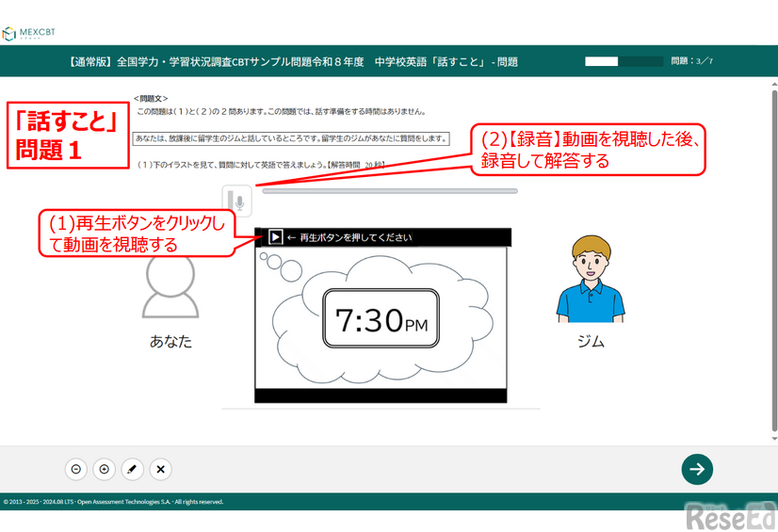Screen dimensions: 778x532
Task: Click the zoom in magnifier icon
Action: tap(105, 469)
